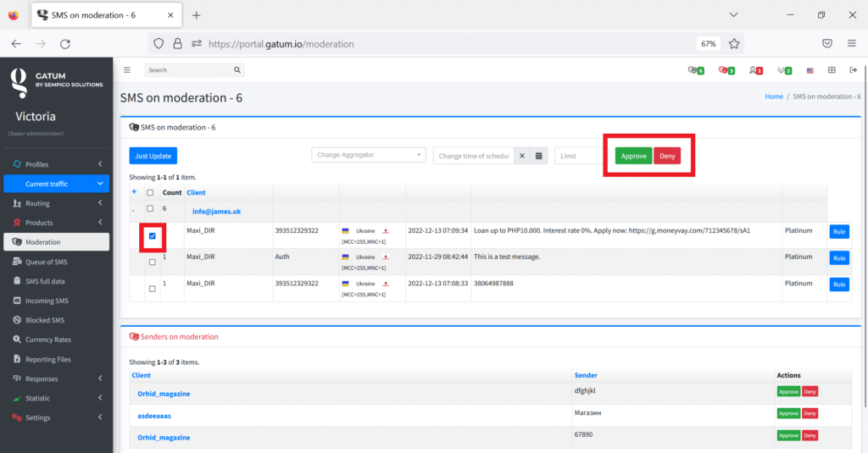Open Moderation in the sidebar
The height and width of the screenshot is (453, 868).
(57, 241)
